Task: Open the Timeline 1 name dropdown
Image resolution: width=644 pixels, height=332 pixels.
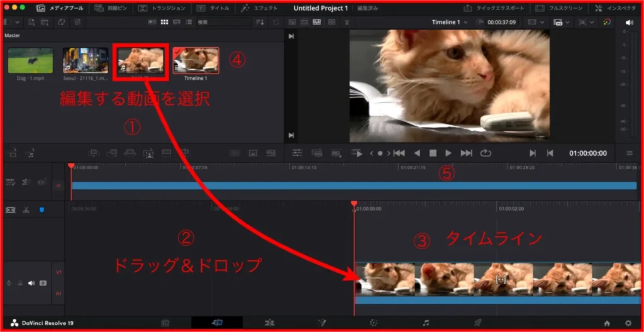Action: point(449,22)
